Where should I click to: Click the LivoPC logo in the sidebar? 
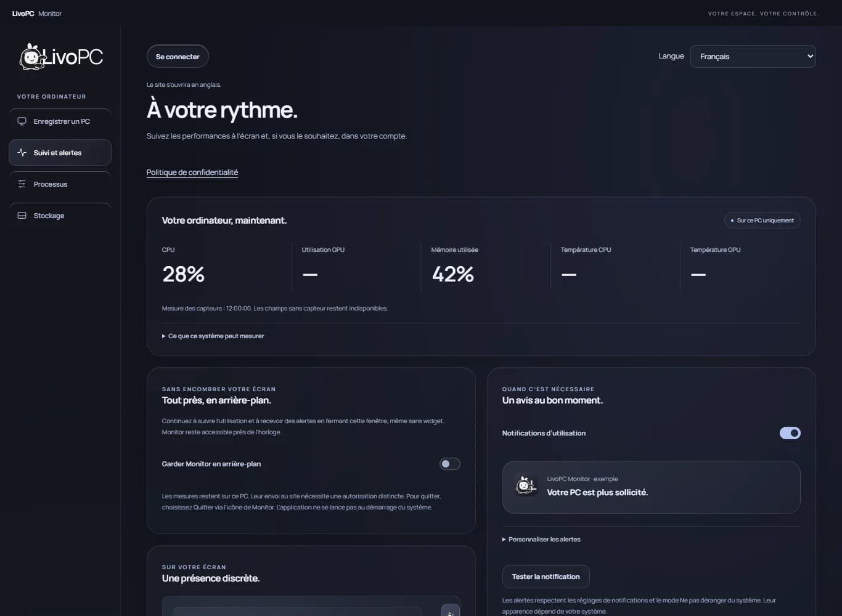pos(61,57)
